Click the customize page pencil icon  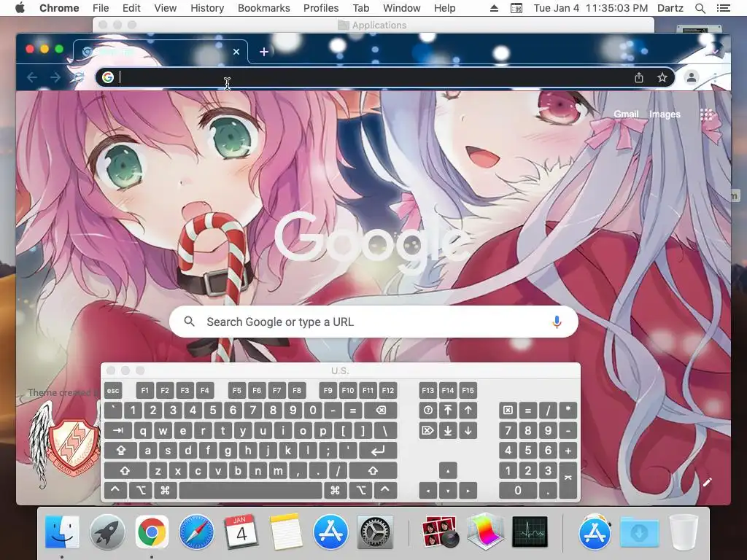pyautogui.click(x=708, y=483)
